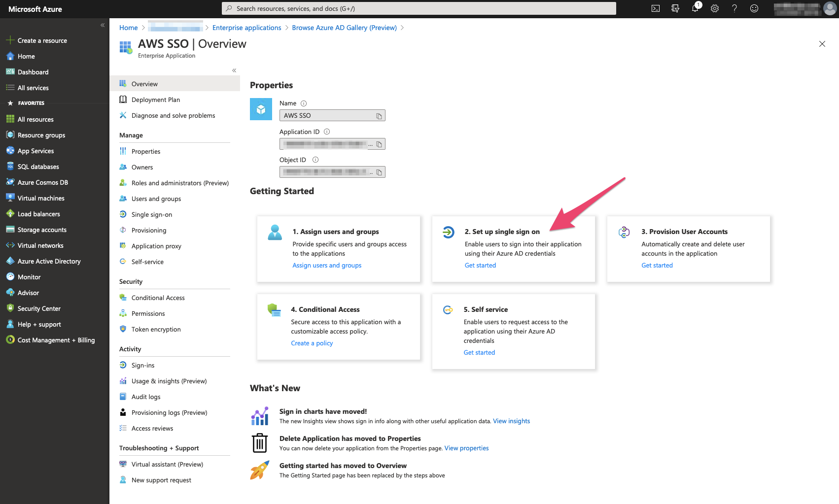Get started with Set up single sign on
The image size is (839, 504).
point(480,265)
